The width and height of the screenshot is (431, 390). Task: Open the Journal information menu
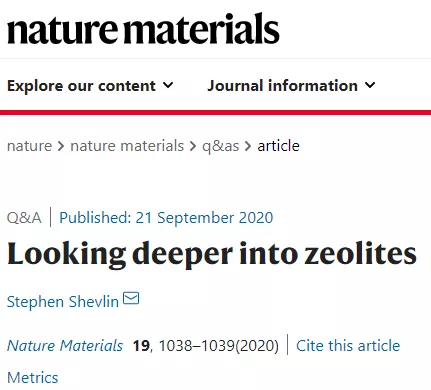pos(291,86)
